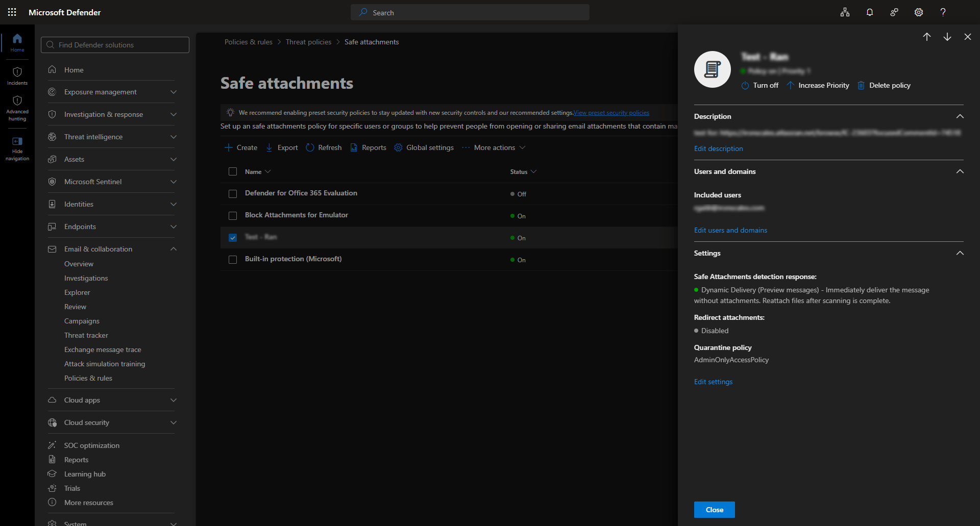Click Find Defender solutions field
This screenshot has width=980, height=526.
pos(115,45)
